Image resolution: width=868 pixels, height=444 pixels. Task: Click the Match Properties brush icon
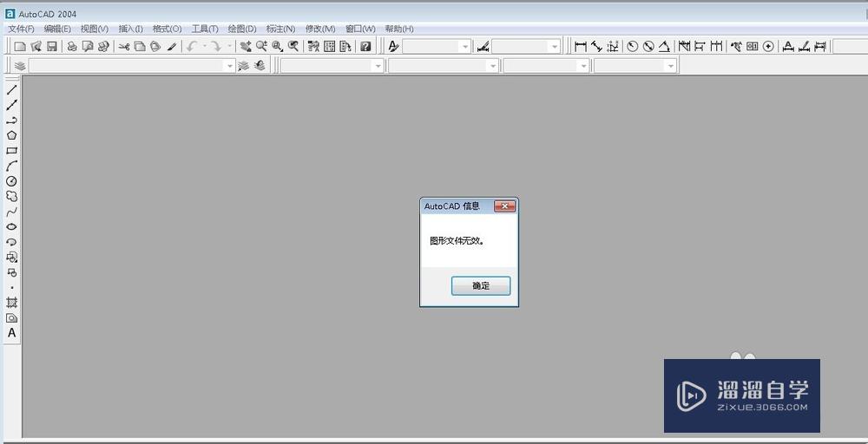point(172,47)
